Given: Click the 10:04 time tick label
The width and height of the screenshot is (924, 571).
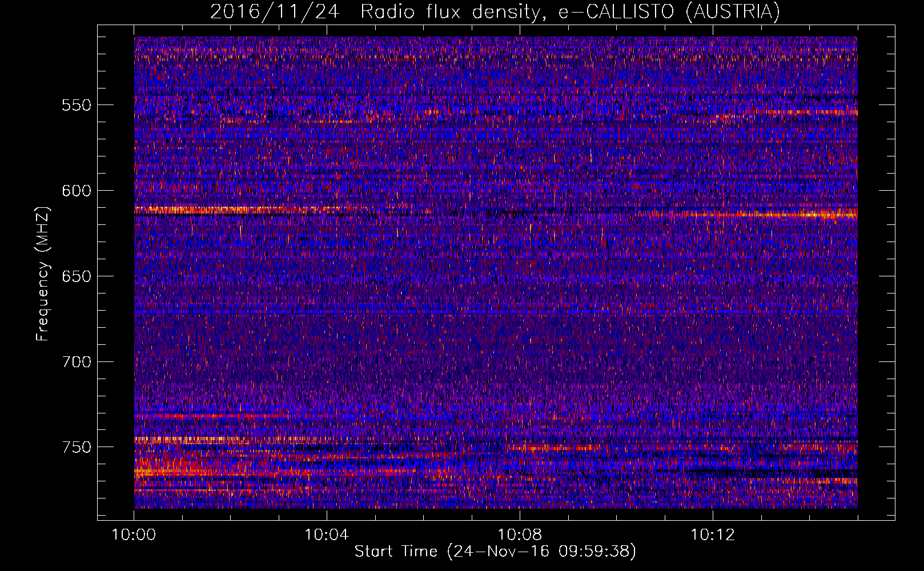Looking at the screenshot, I should pyautogui.click(x=327, y=535).
